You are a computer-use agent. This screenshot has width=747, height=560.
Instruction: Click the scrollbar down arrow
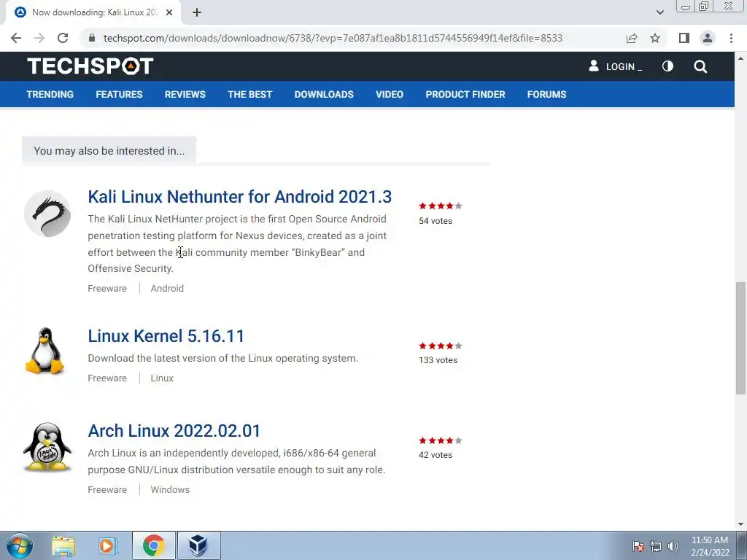[x=740, y=524]
